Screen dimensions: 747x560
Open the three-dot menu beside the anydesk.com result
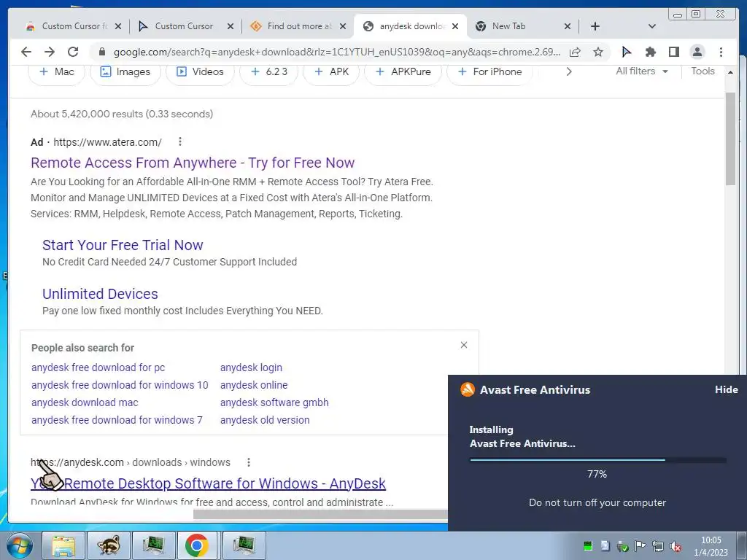coord(249,462)
